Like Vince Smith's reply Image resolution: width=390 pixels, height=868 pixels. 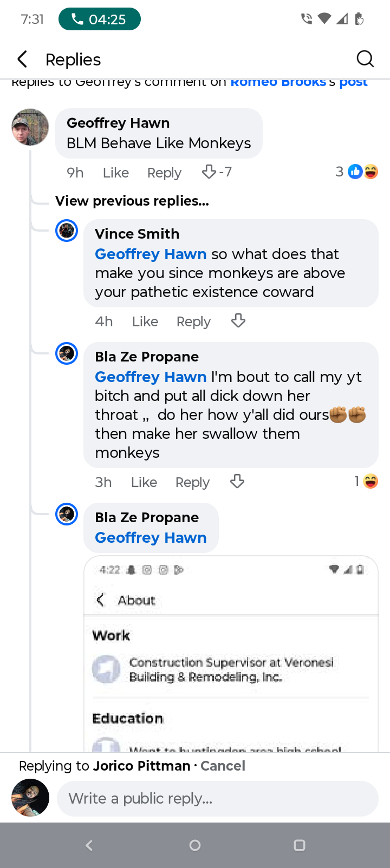[145, 321]
